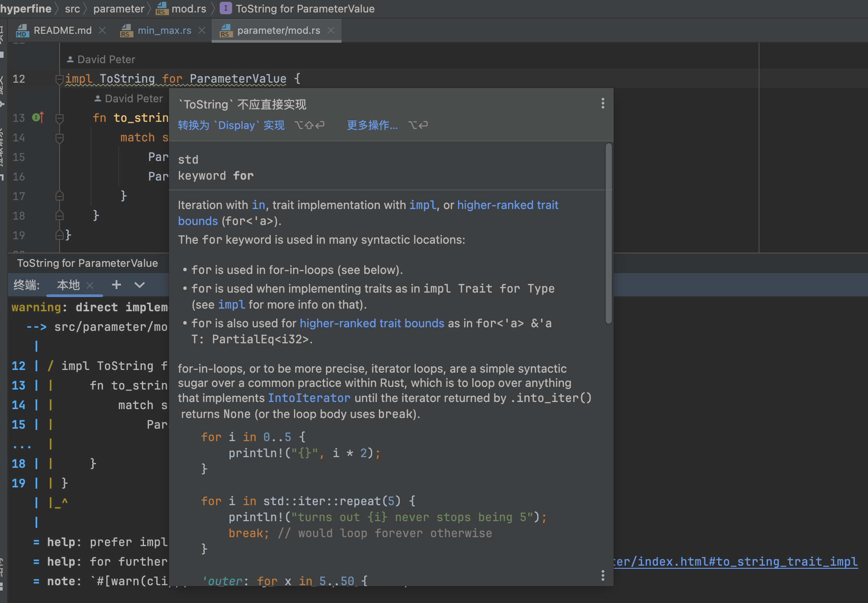
Task: Open the tooltip's three-dot options menu
Action: pos(603,104)
